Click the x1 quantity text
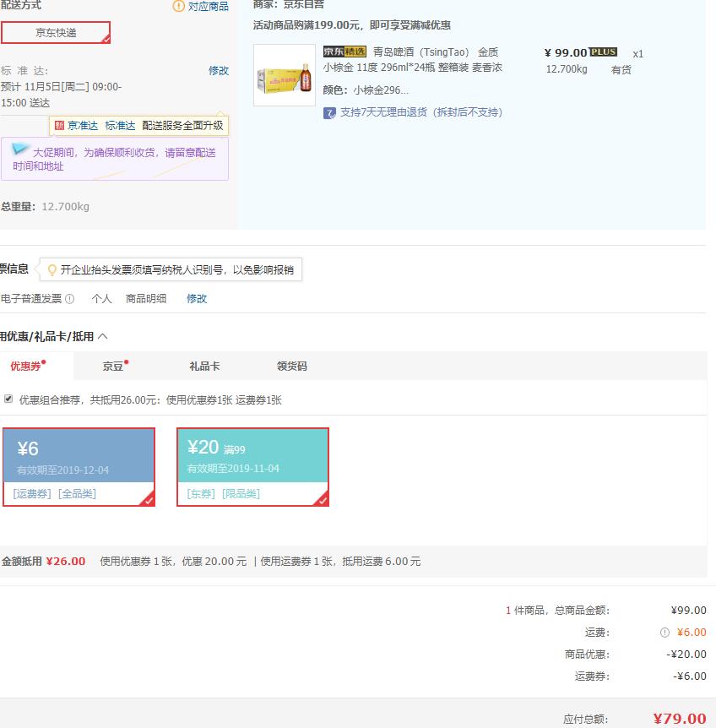The image size is (716, 728). tap(638, 54)
